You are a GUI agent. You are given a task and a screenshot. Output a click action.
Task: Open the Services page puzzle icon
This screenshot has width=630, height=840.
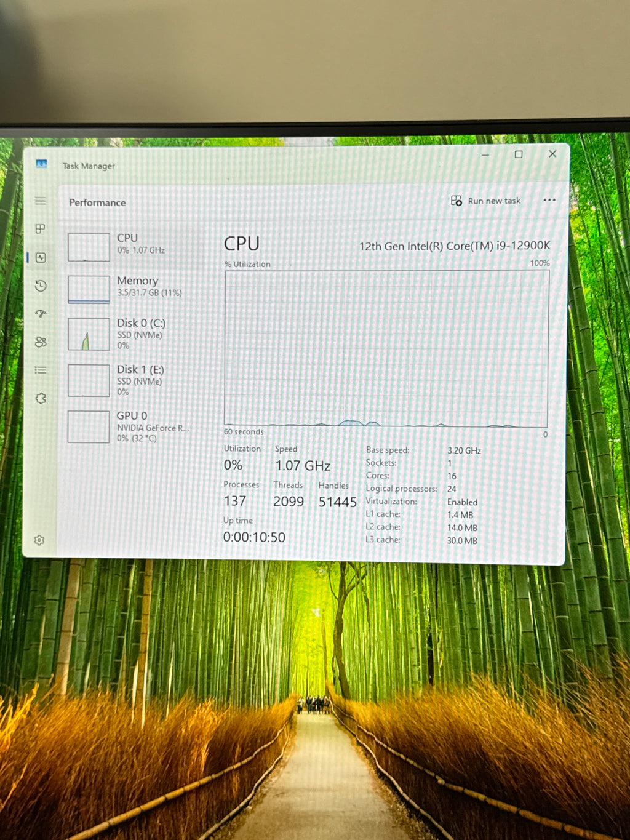click(41, 398)
